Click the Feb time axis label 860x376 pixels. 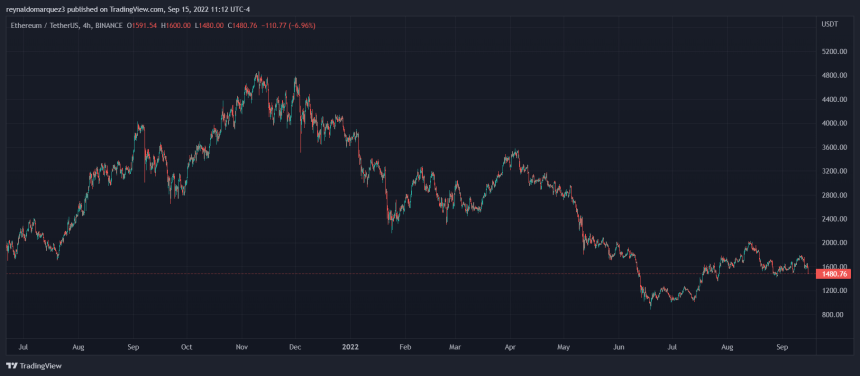pos(405,347)
